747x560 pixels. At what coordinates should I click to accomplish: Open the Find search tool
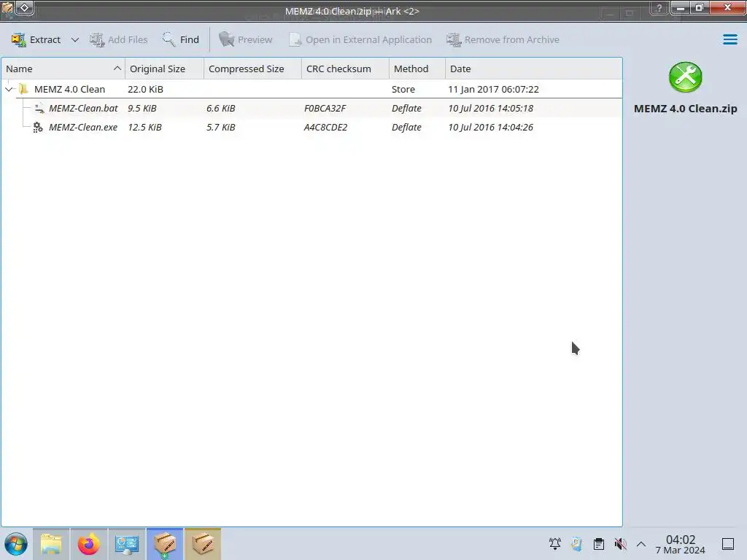pos(181,39)
